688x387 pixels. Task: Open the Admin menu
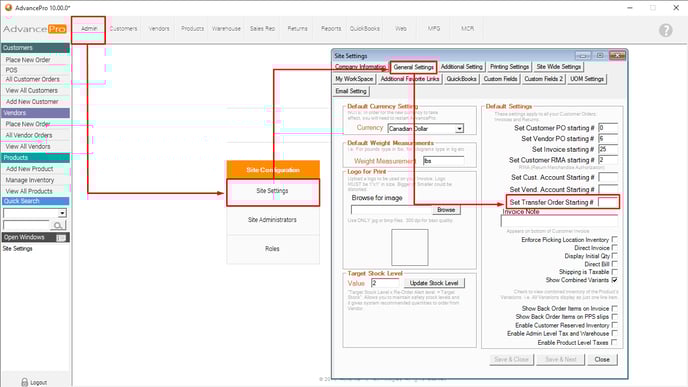pos(89,29)
